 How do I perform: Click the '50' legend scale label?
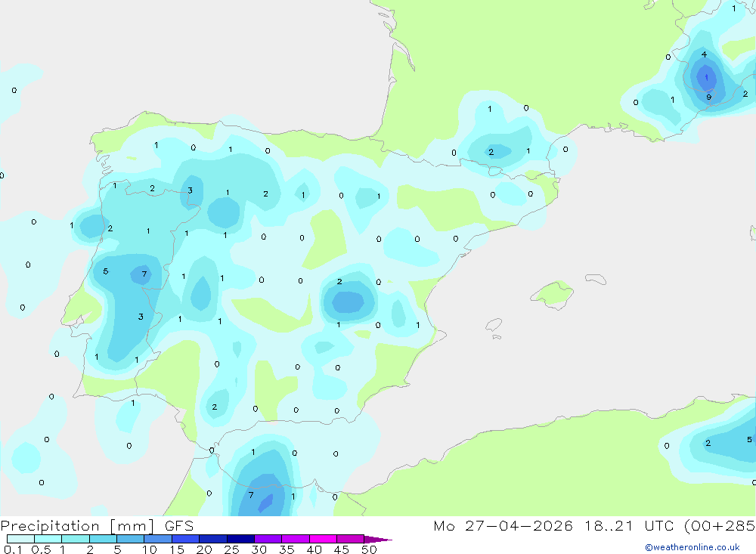click(369, 549)
